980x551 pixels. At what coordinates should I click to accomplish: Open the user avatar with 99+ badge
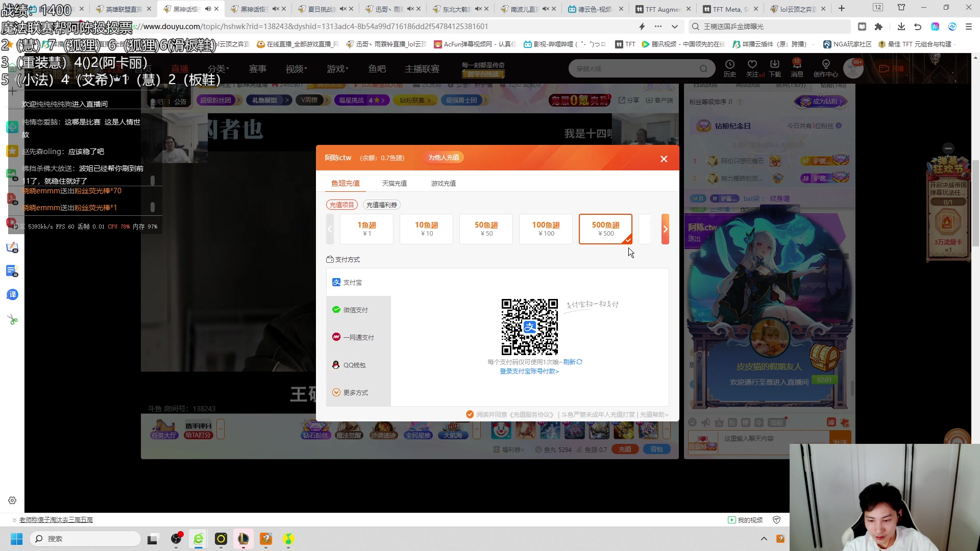coord(853,68)
